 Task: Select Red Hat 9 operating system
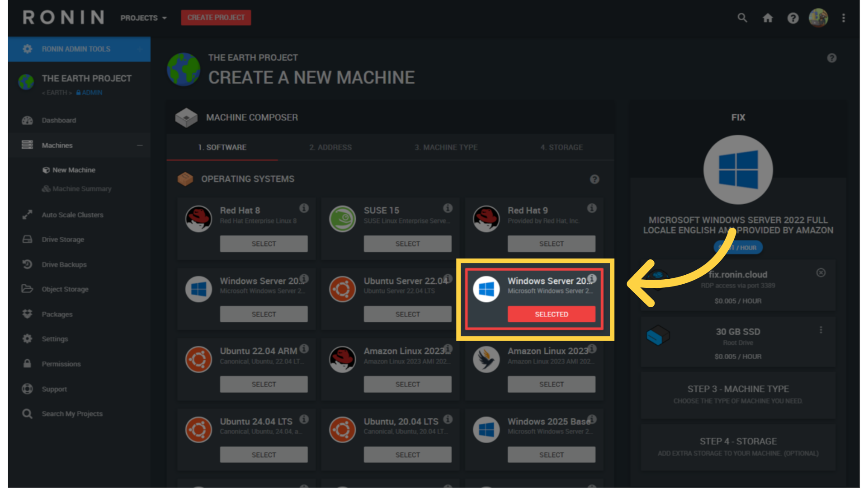[x=551, y=244]
